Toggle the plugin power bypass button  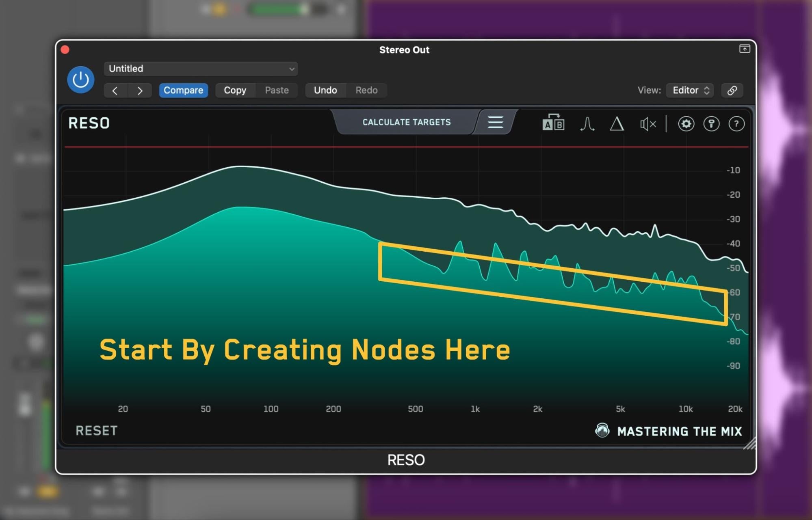coord(80,80)
